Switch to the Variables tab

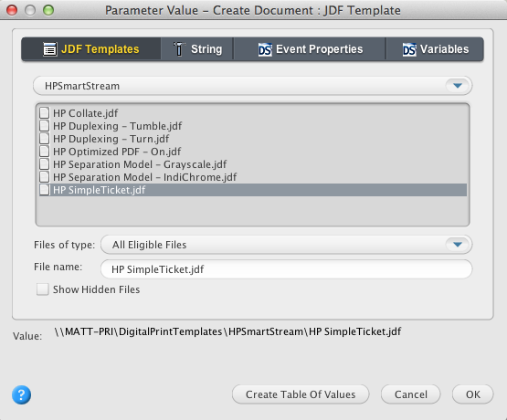(x=435, y=49)
